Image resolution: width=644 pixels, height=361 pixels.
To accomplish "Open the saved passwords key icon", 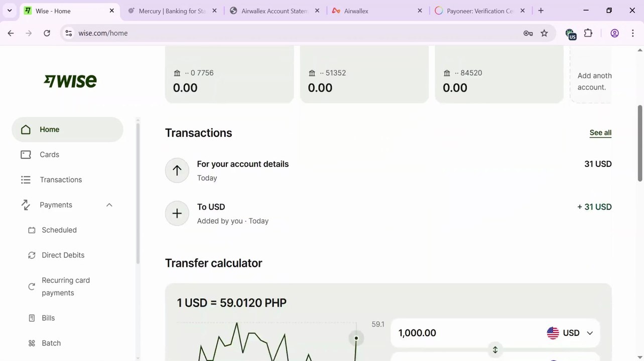I will 528,33.
